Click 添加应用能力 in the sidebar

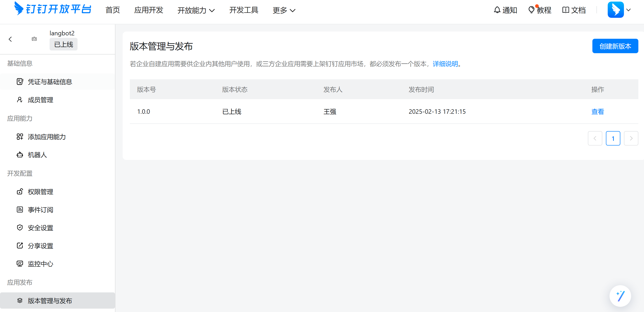point(46,137)
